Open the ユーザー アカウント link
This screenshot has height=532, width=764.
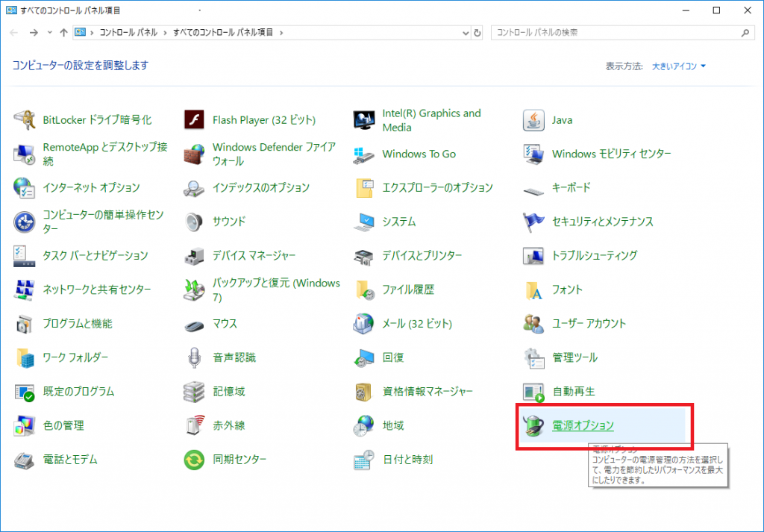click(x=589, y=324)
